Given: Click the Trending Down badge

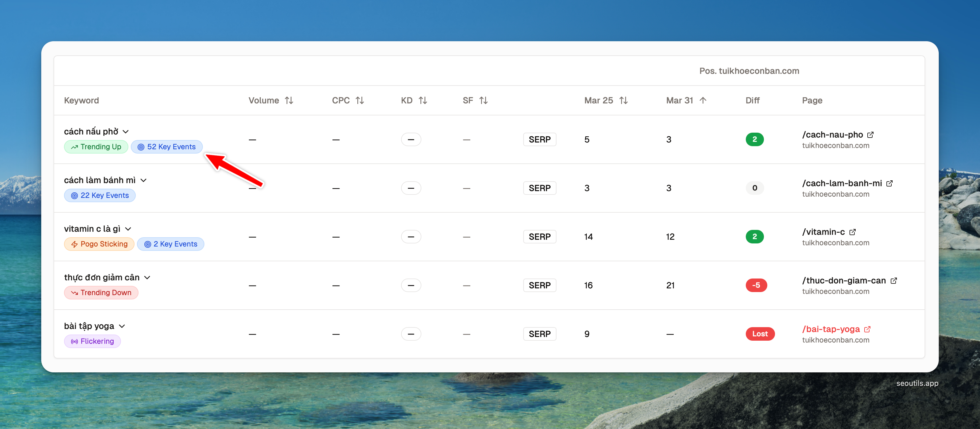Looking at the screenshot, I should [101, 292].
